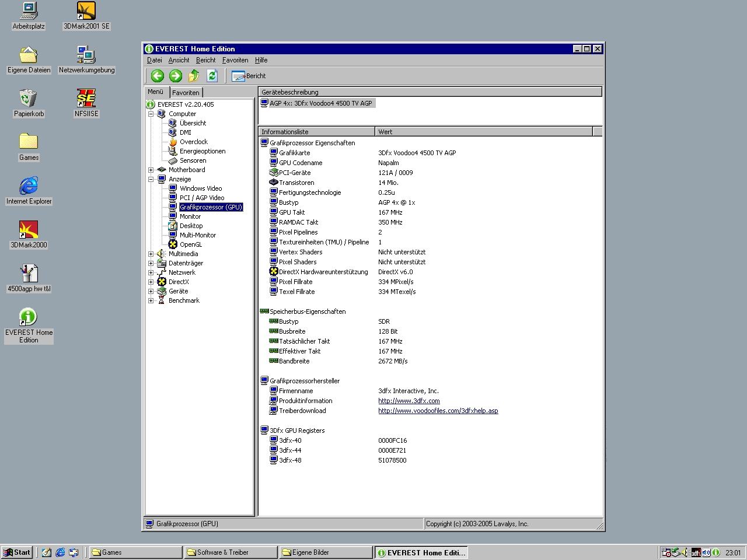Open the 3DMark2001 SE desktop shortcut
747x560 pixels.
(86, 16)
